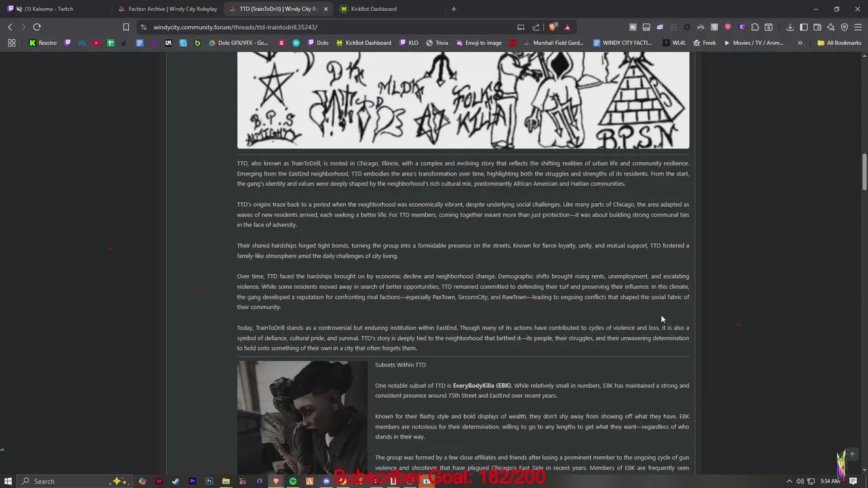Open Steam from the taskbar

pos(176,481)
